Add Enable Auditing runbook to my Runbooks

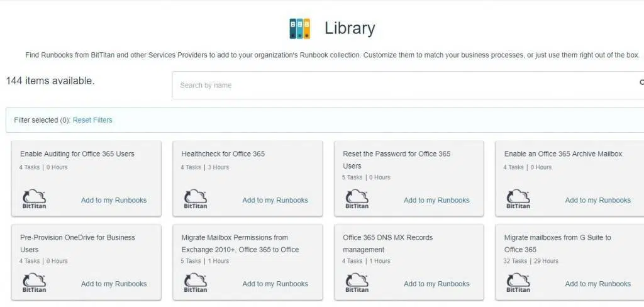(x=114, y=200)
